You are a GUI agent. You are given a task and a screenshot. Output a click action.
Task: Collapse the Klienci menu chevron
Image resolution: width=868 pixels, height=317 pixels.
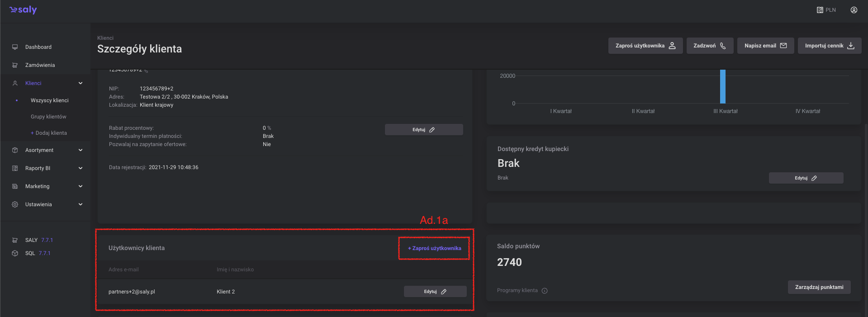click(x=81, y=83)
